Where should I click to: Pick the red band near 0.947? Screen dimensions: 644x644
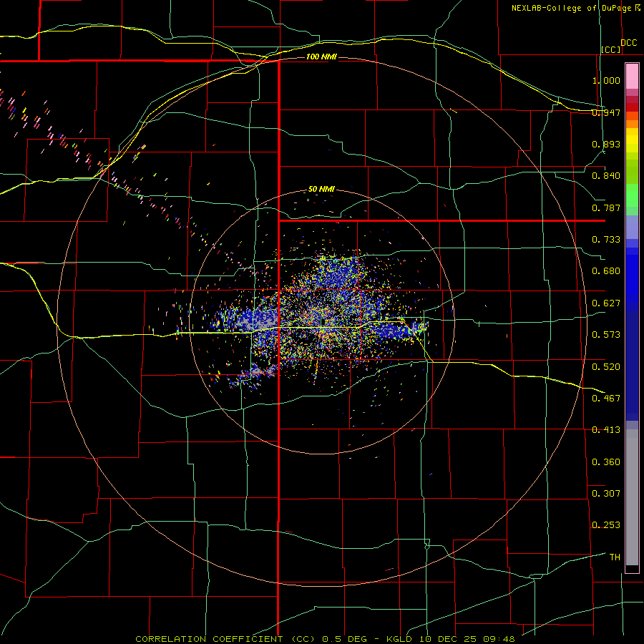point(632,107)
